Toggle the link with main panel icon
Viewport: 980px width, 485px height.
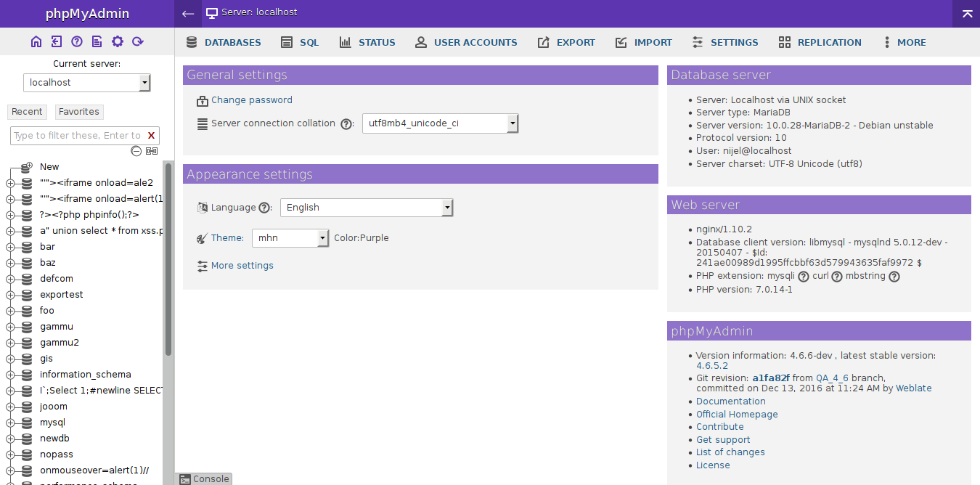(x=151, y=151)
